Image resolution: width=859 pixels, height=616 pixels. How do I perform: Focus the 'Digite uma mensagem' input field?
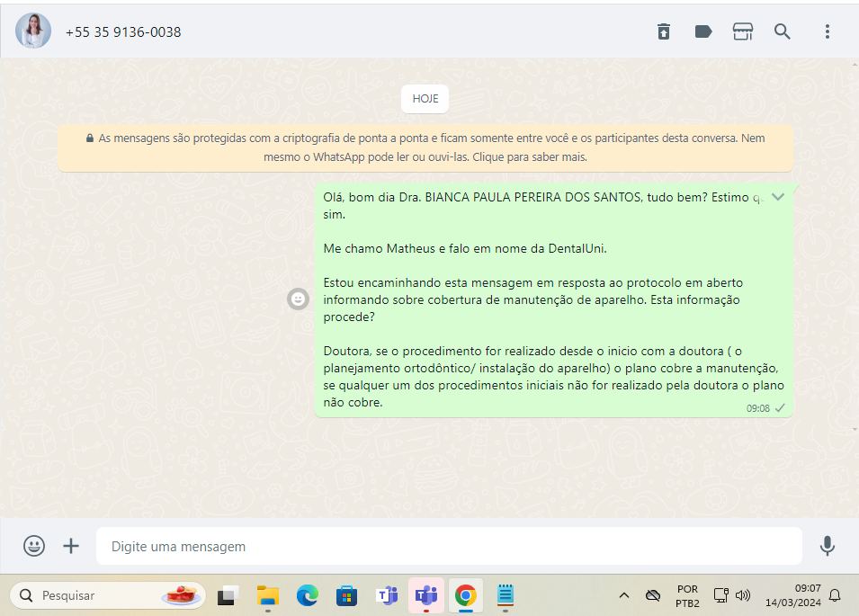[449, 546]
